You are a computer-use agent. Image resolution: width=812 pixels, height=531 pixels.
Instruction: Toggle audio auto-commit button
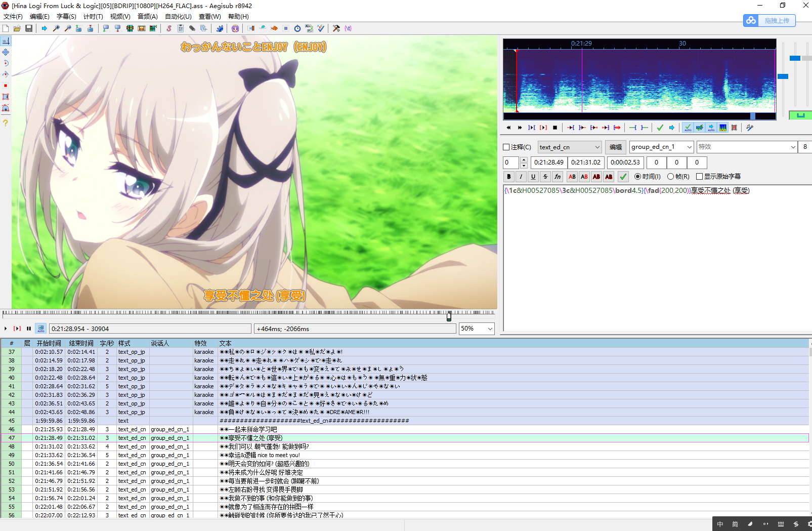pos(688,128)
